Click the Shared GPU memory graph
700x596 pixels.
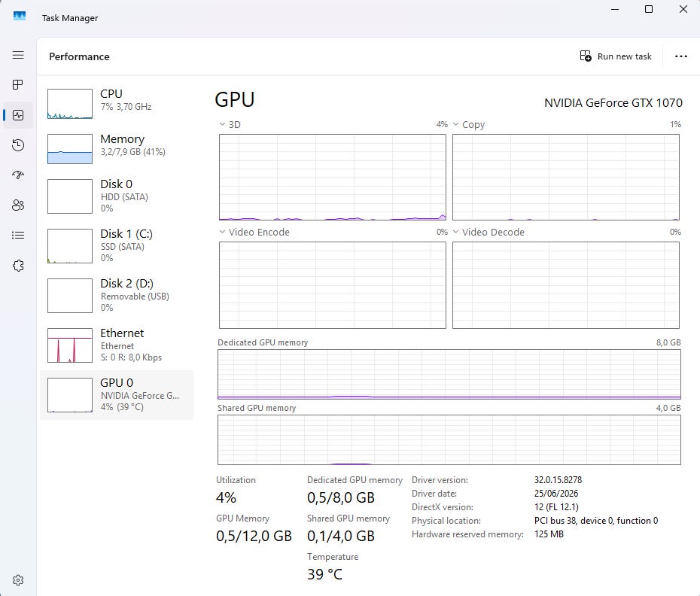(x=449, y=439)
